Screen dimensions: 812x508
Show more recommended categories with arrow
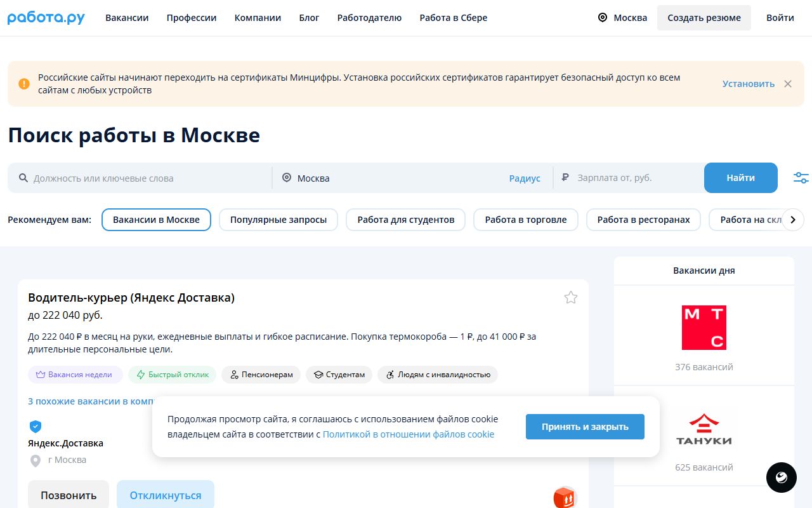(x=793, y=220)
